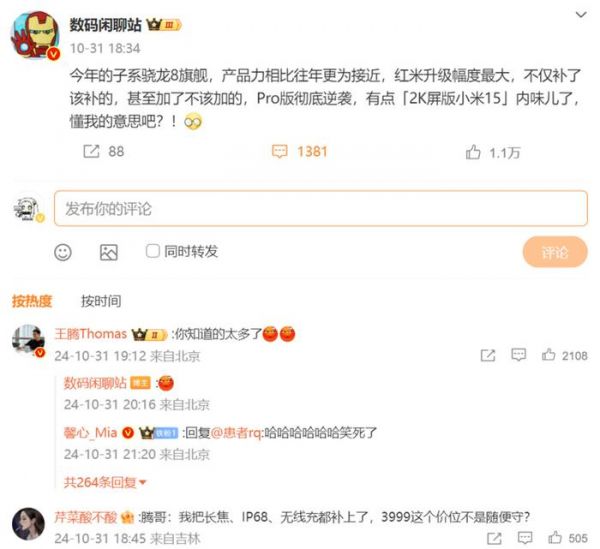
Task: Reply to 王腾Thomas's comment
Action: [x=518, y=355]
